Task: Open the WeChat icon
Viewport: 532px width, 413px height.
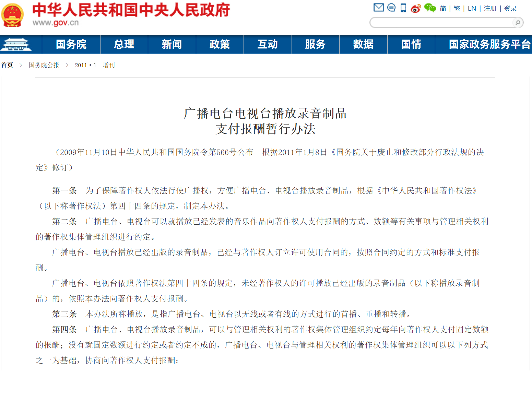Action: coord(430,8)
